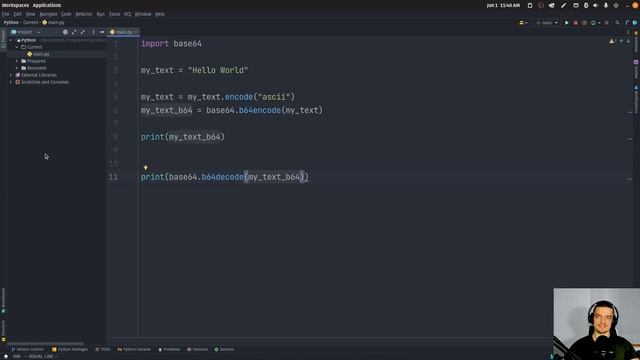Screen dimensions: 640x360
Task: Open the Code menu
Action: pyautogui.click(x=66, y=14)
